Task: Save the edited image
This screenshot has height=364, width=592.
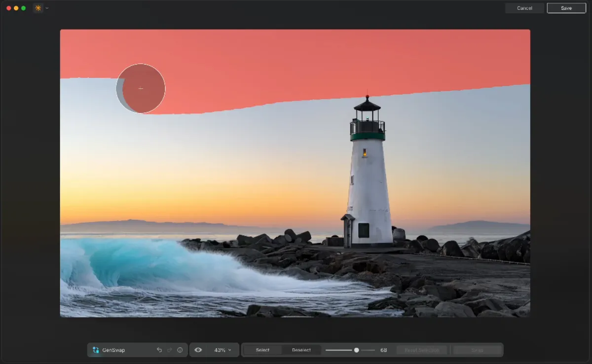Action: click(x=566, y=8)
